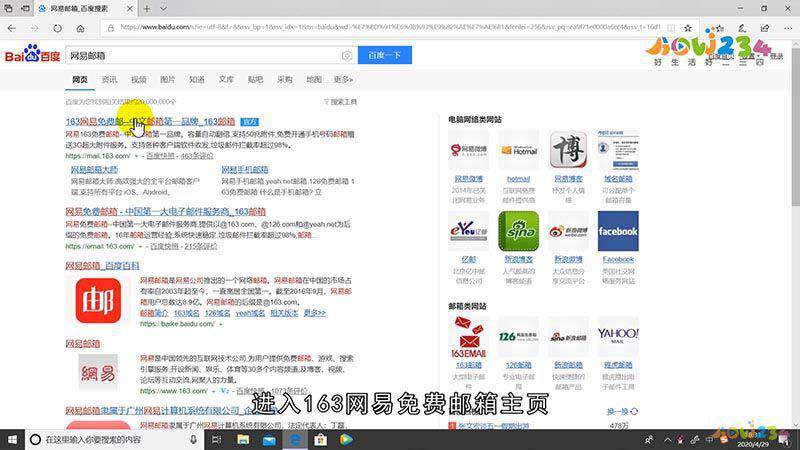Open the Windows Start menu
This screenshot has width=800, height=450.
coord(12,439)
